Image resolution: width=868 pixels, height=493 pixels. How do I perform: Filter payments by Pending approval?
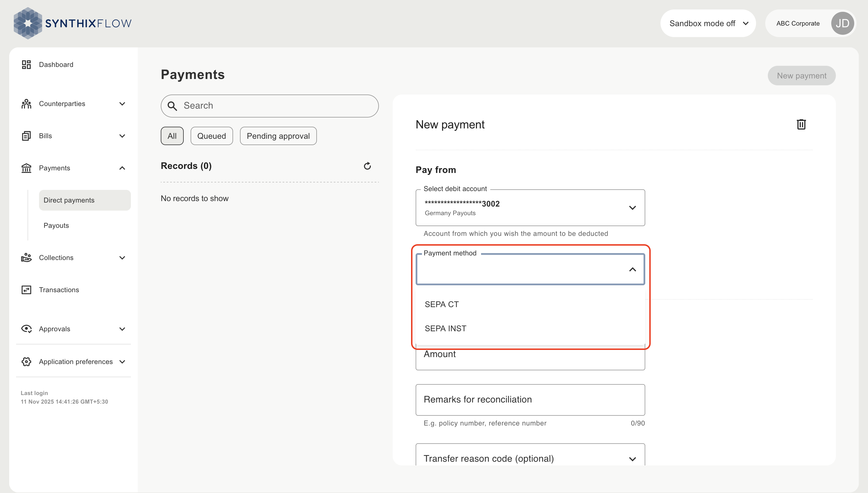pos(278,136)
